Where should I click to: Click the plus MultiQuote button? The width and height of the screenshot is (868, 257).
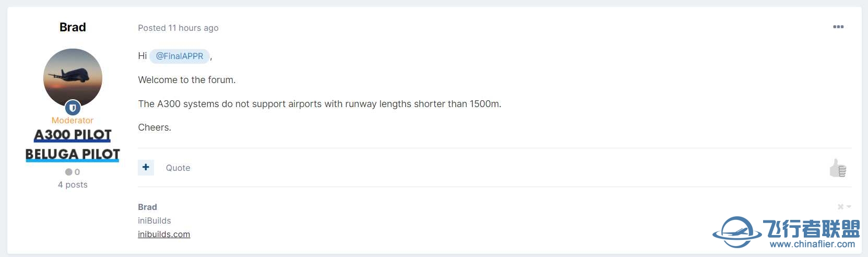pos(146,167)
